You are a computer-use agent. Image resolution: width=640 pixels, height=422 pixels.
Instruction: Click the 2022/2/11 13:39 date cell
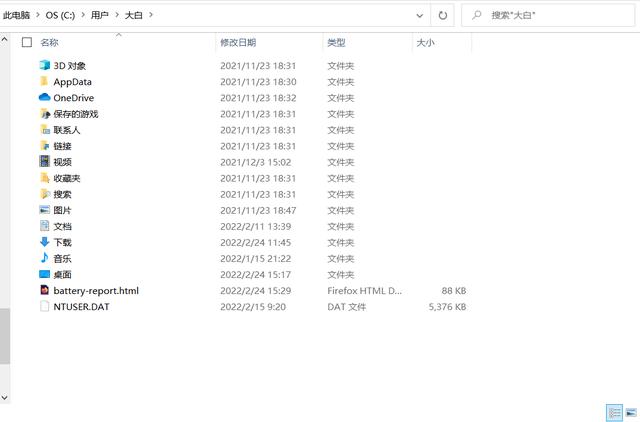(x=256, y=226)
